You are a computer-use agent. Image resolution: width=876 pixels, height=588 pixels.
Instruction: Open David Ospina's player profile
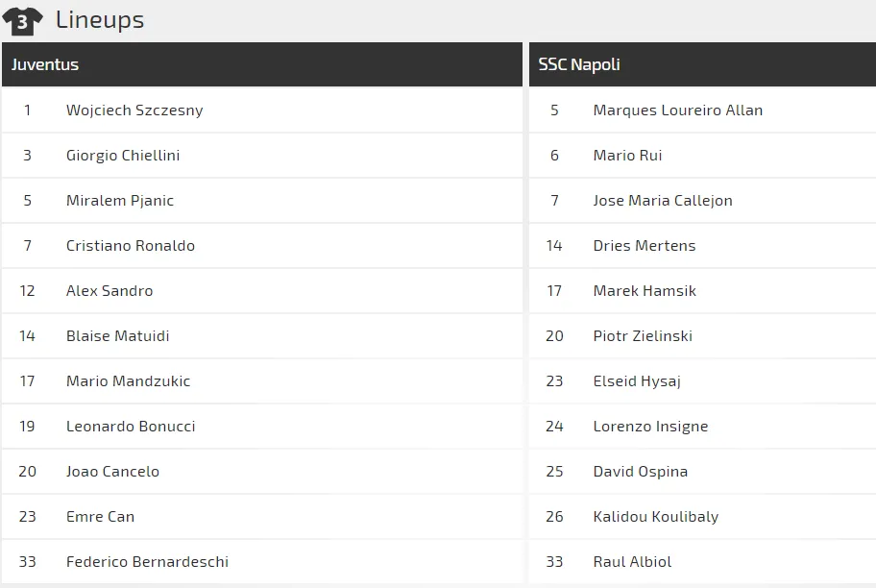coord(640,472)
